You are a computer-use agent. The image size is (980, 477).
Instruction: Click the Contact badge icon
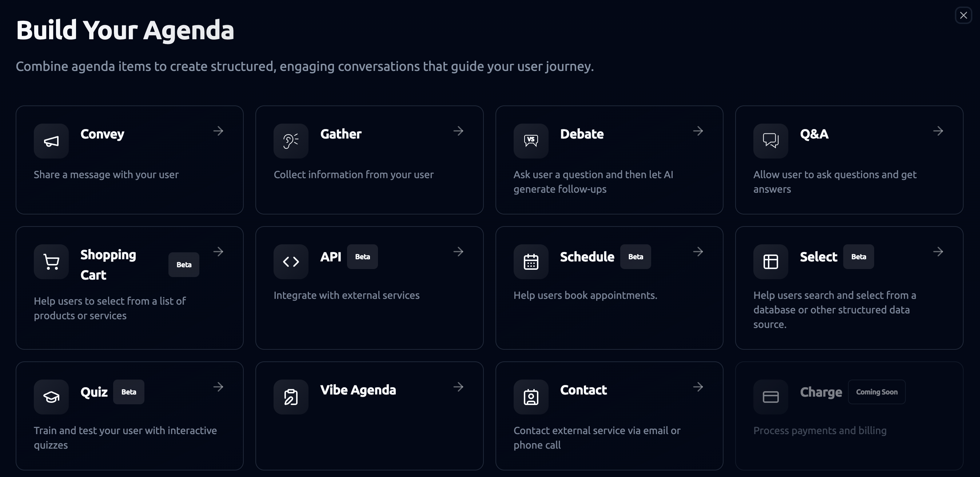point(531,397)
